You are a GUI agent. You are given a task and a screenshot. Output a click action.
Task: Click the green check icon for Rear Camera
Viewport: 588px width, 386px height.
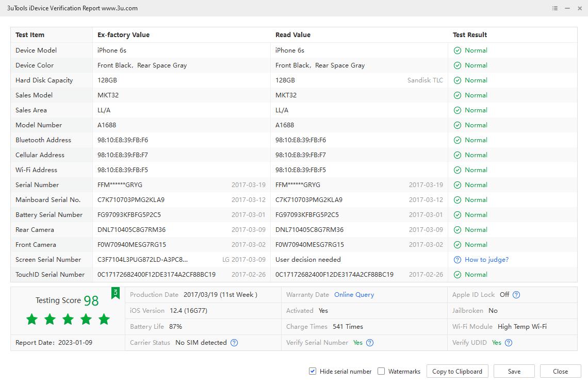[457, 230]
